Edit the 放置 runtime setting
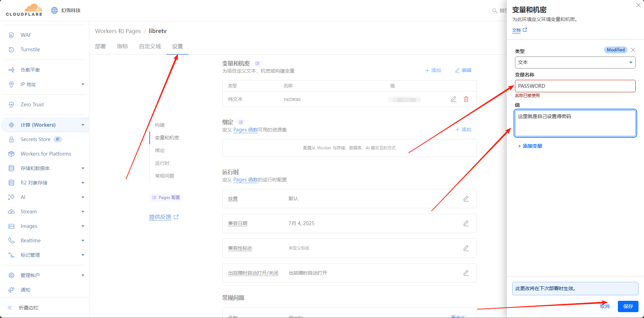Screen dimensions: 644x318 pyautogui.click(x=466, y=199)
